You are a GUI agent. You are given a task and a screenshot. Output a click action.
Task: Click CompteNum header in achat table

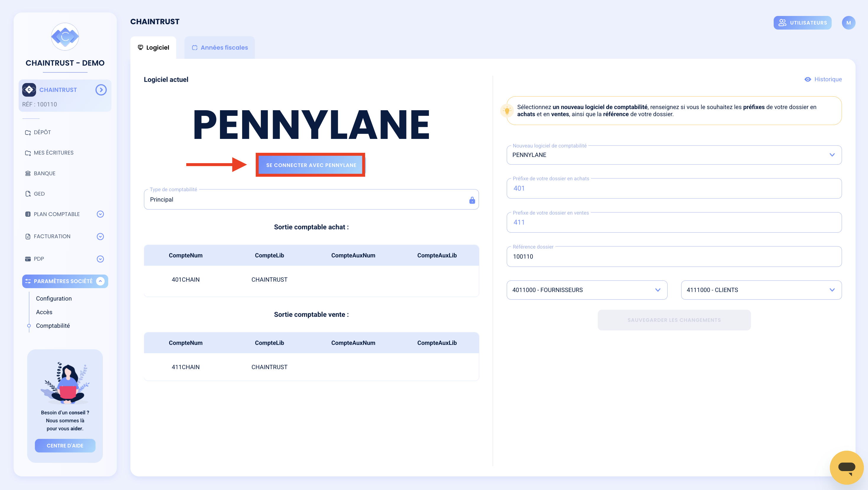pyautogui.click(x=186, y=255)
